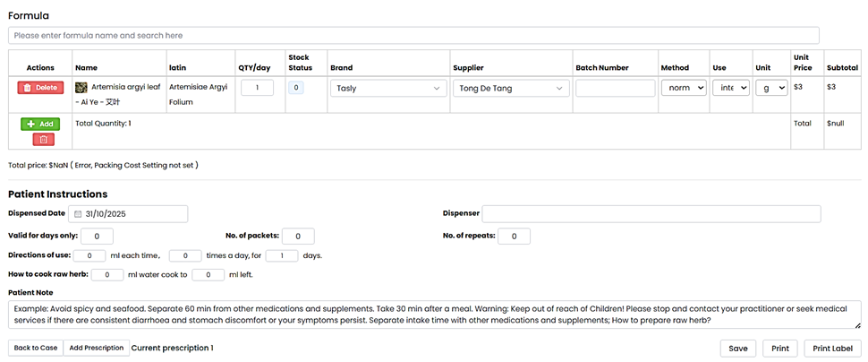Select the Unit dropdown showing g

coord(770,88)
